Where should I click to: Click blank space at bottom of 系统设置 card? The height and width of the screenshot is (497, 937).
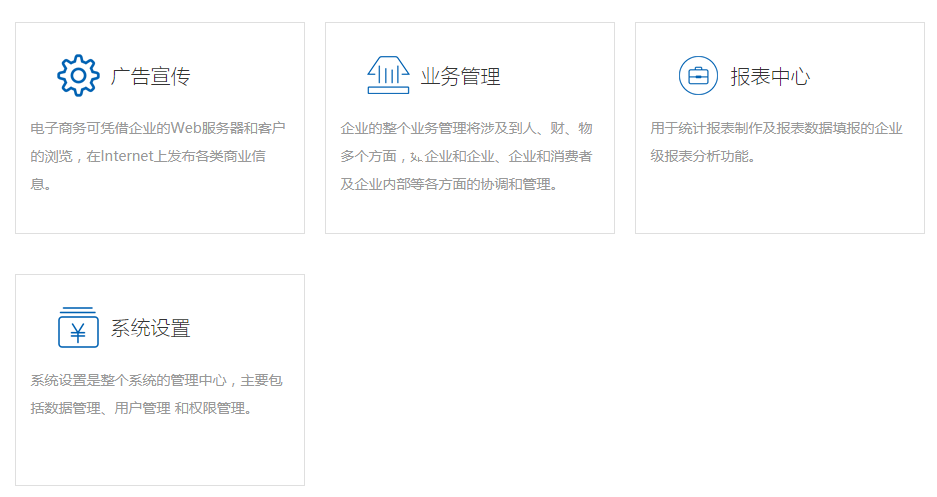coord(159,455)
